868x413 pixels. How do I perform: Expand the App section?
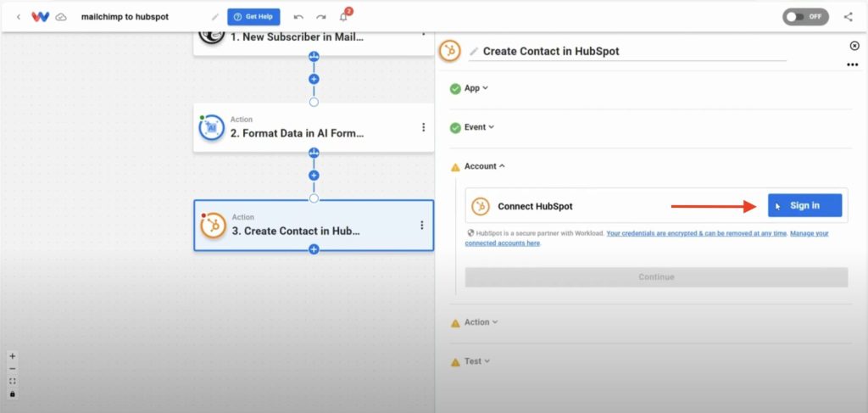click(476, 88)
